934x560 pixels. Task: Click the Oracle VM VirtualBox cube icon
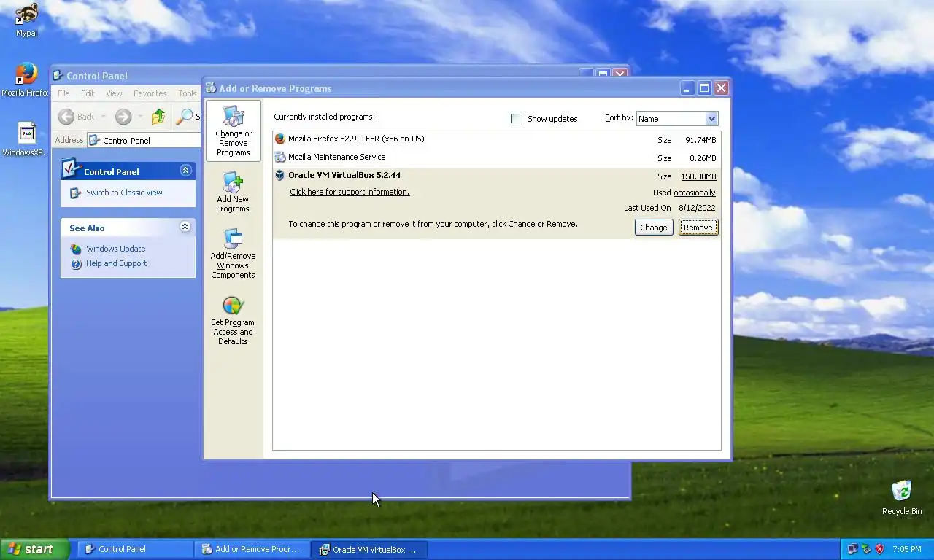pos(279,175)
